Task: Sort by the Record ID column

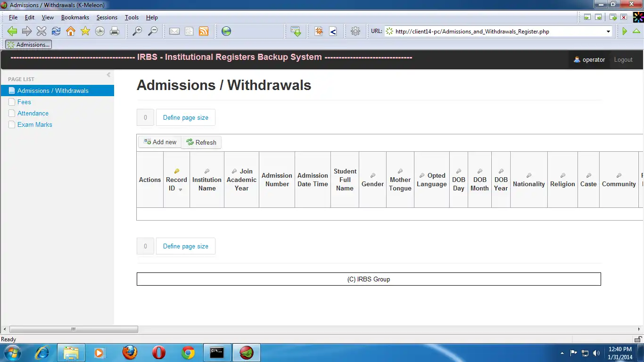Action: 176,180
